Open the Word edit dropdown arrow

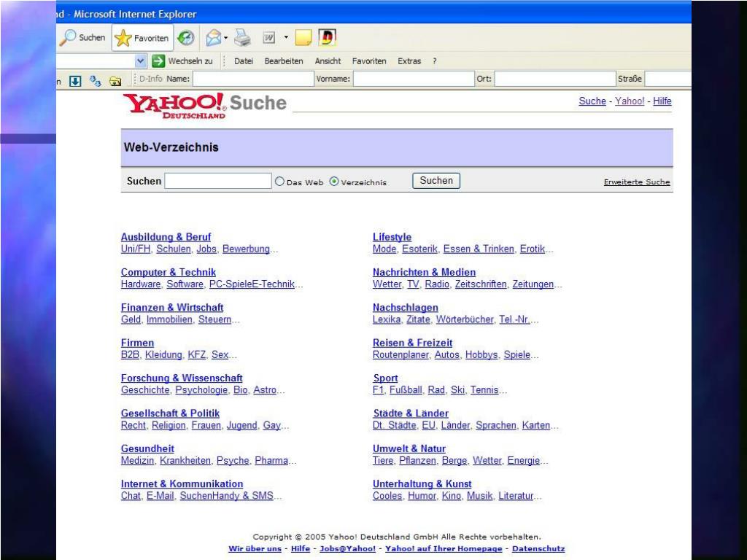click(x=286, y=37)
